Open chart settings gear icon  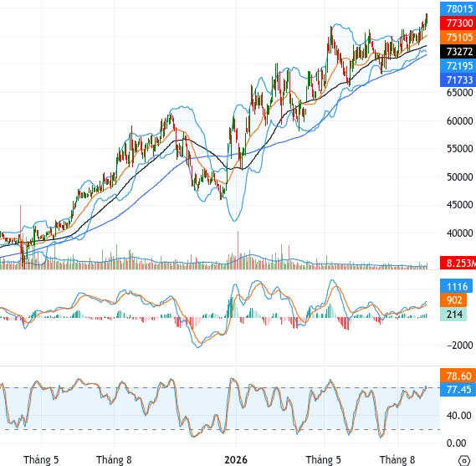point(463,459)
